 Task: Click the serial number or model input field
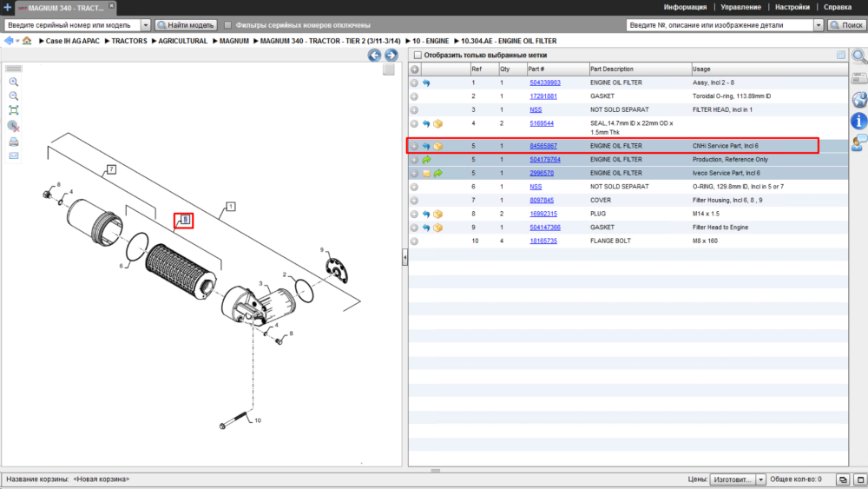[72, 25]
